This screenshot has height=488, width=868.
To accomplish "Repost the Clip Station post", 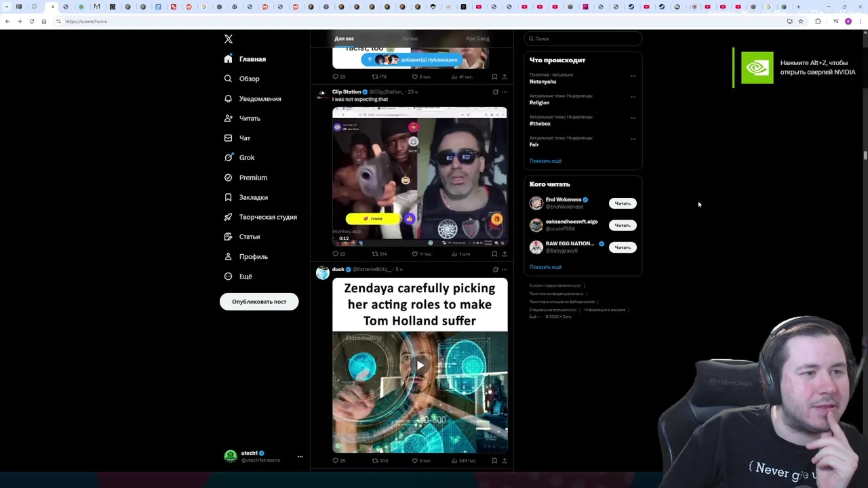I will click(379, 254).
